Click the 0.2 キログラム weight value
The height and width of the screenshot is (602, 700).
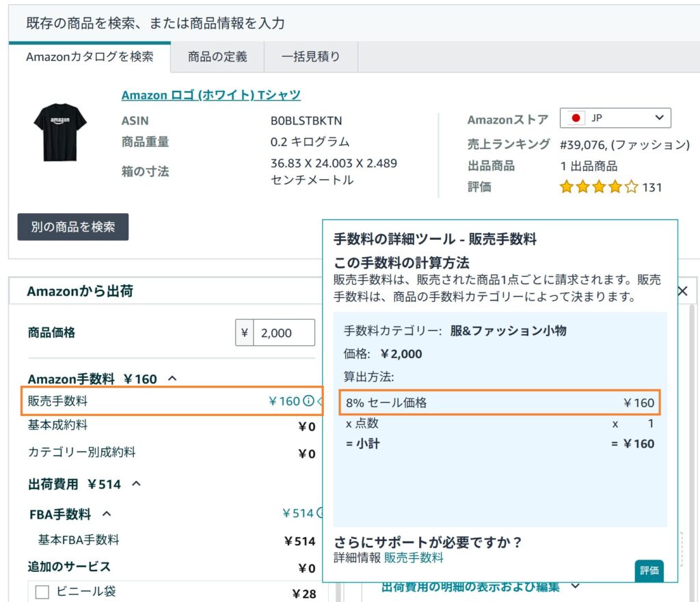click(310, 142)
